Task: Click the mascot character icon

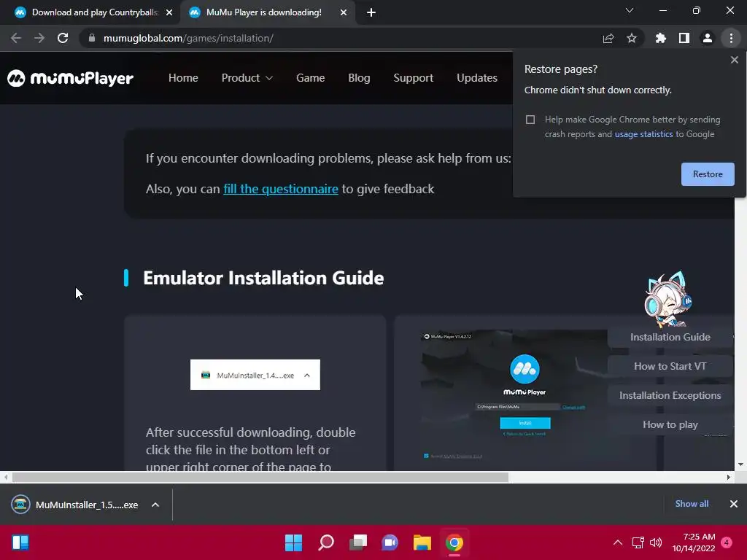Action: point(668,299)
